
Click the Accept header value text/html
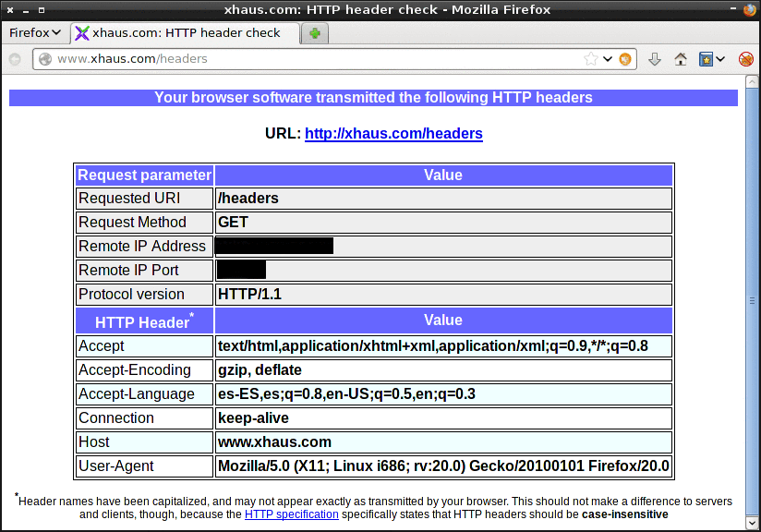point(433,346)
